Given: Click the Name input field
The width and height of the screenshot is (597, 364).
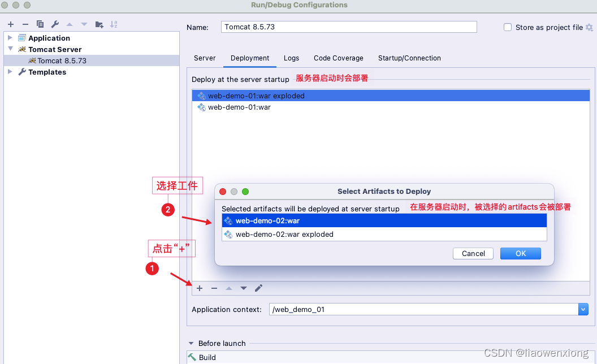Looking at the screenshot, I should [349, 27].
